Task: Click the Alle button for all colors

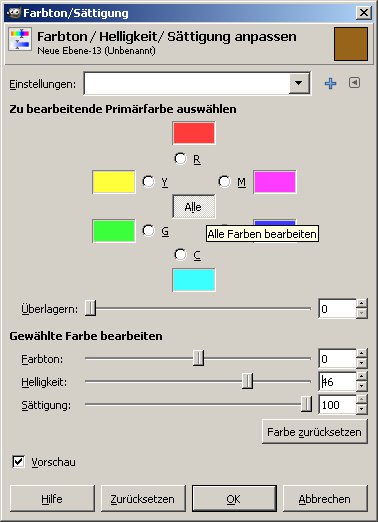Action: [x=194, y=207]
